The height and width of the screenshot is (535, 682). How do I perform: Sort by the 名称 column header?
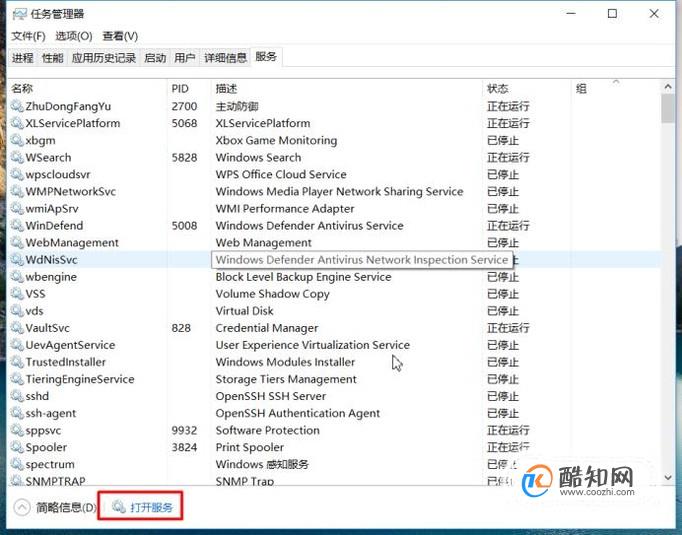(22, 89)
